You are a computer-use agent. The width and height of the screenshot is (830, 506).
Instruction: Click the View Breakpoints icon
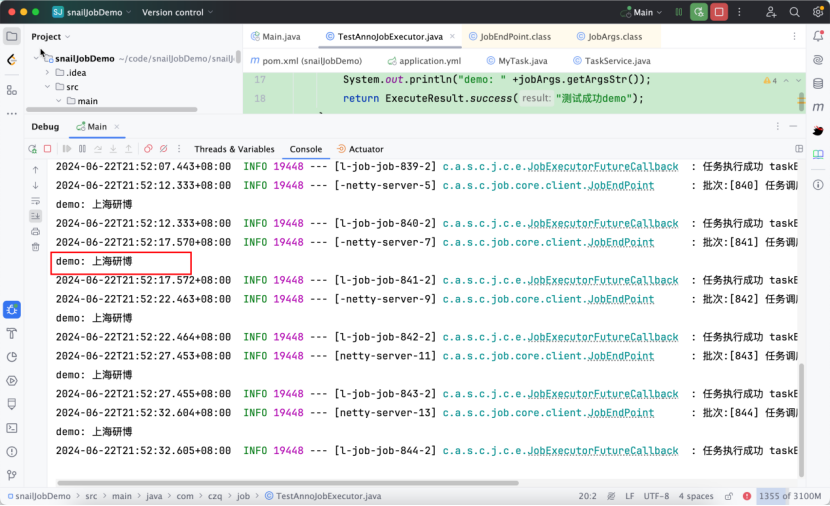148,149
